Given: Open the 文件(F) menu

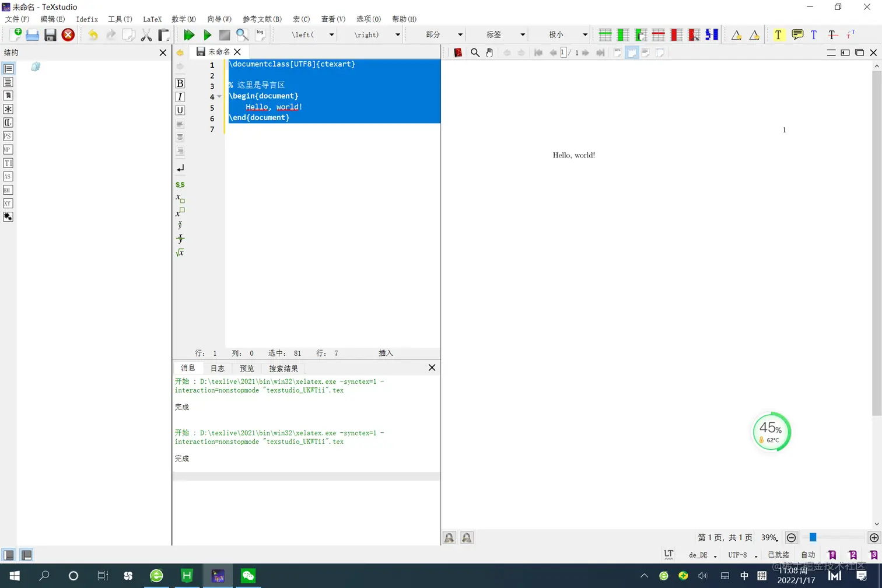Looking at the screenshot, I should pyautogui.click(x=17, y=19).
